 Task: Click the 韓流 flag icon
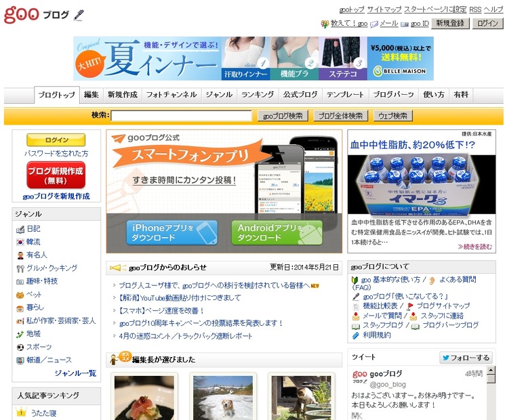click(20, 243)
